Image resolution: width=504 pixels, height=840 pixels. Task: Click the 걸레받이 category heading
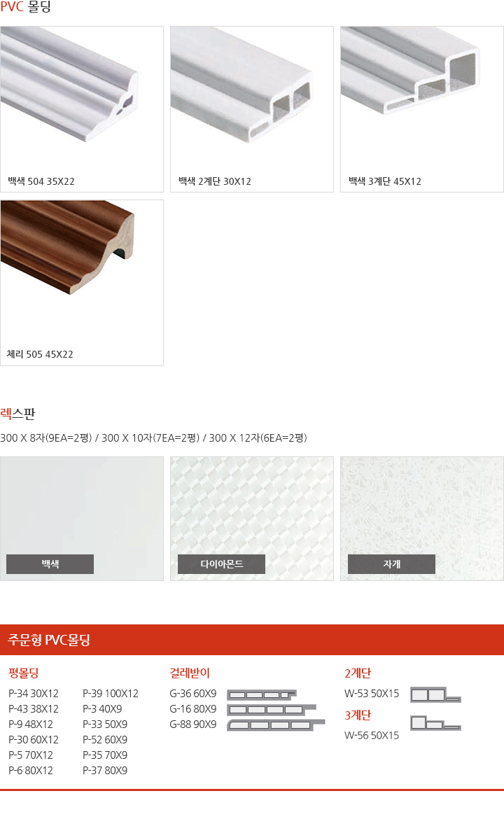[x=190, y=673]
